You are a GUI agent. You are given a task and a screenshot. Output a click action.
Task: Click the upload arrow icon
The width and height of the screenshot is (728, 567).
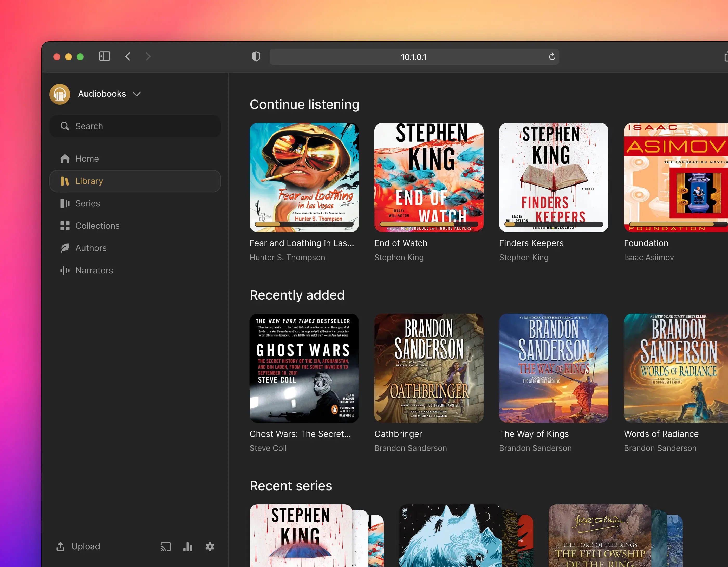[60, 546]
